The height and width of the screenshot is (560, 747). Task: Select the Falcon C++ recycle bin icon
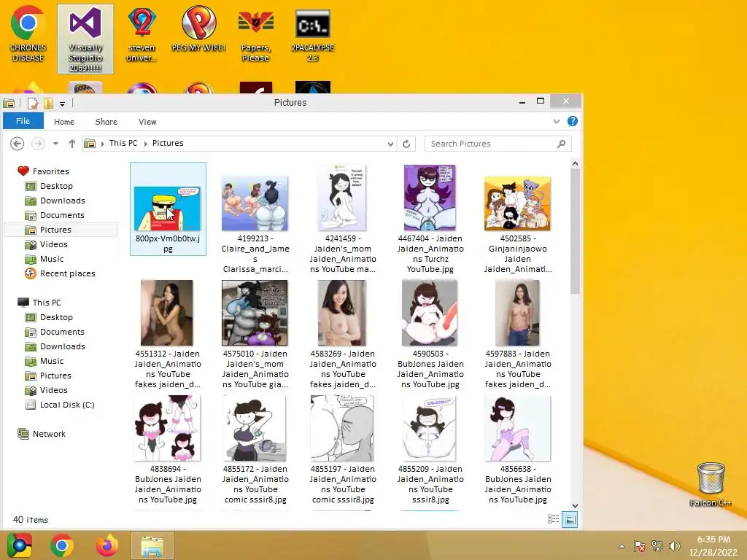(x=711, y=484)
